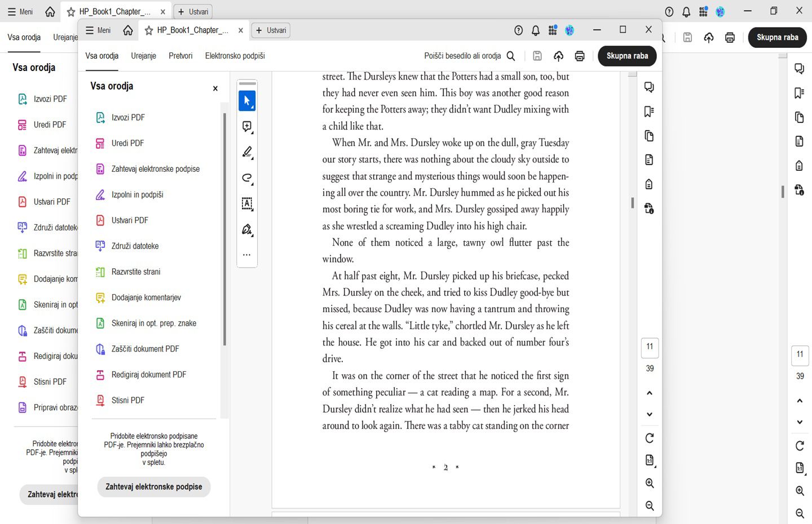812x524 pixels.
Task: Select the text box 'A' tool in front window
Action: [247, 203]
